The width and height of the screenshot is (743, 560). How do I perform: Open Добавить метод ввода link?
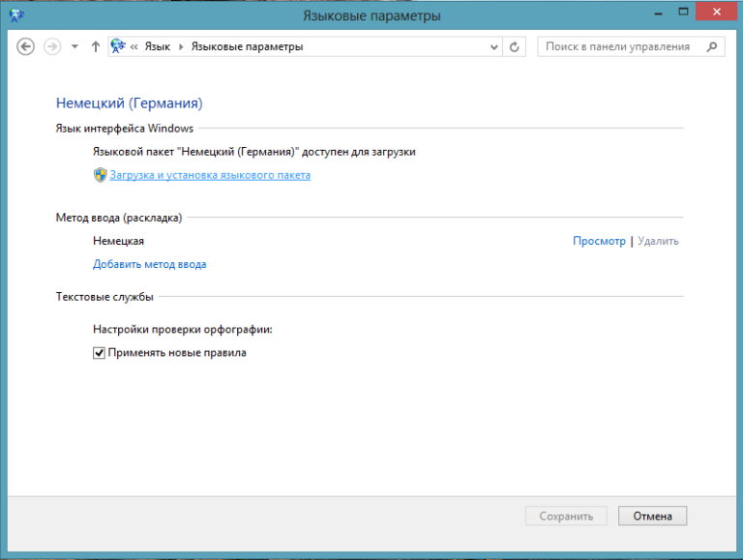coord(150,264)
